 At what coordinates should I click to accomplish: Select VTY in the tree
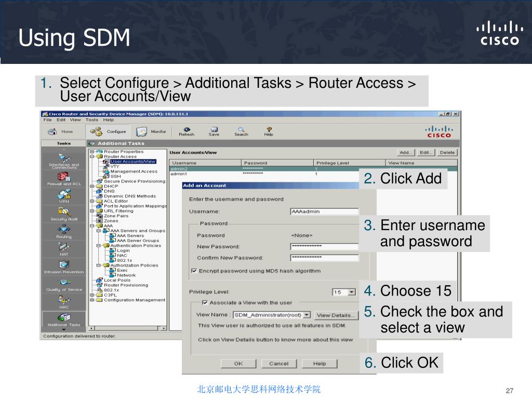115,167
